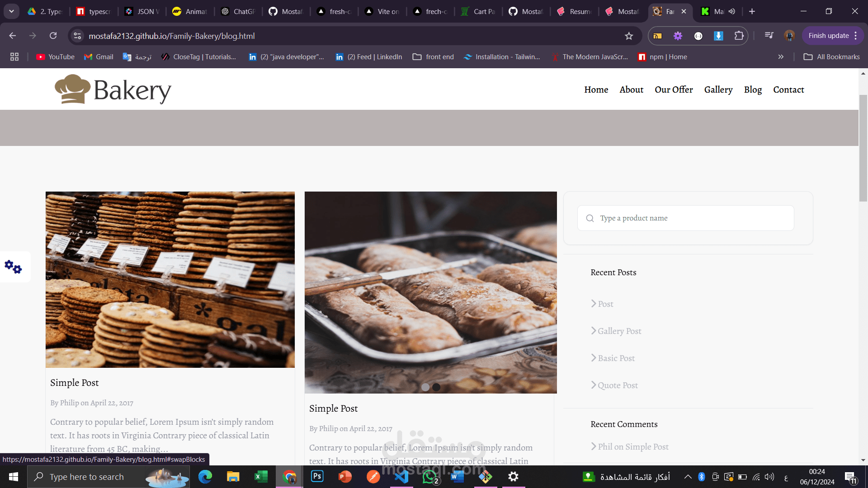Click the search magnifier in product search box
Viewport: 868px width, 488px height.
point(590,218)
